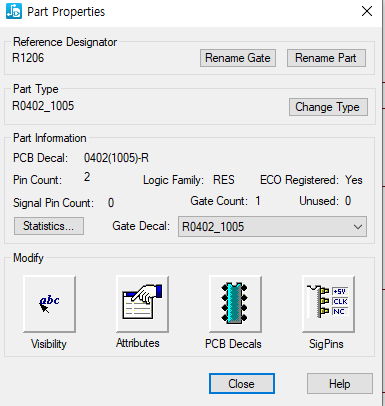The width and height of the screenshot is (385, 406).
Task: Close the Part Properties window with X
Action: (367, 11)
